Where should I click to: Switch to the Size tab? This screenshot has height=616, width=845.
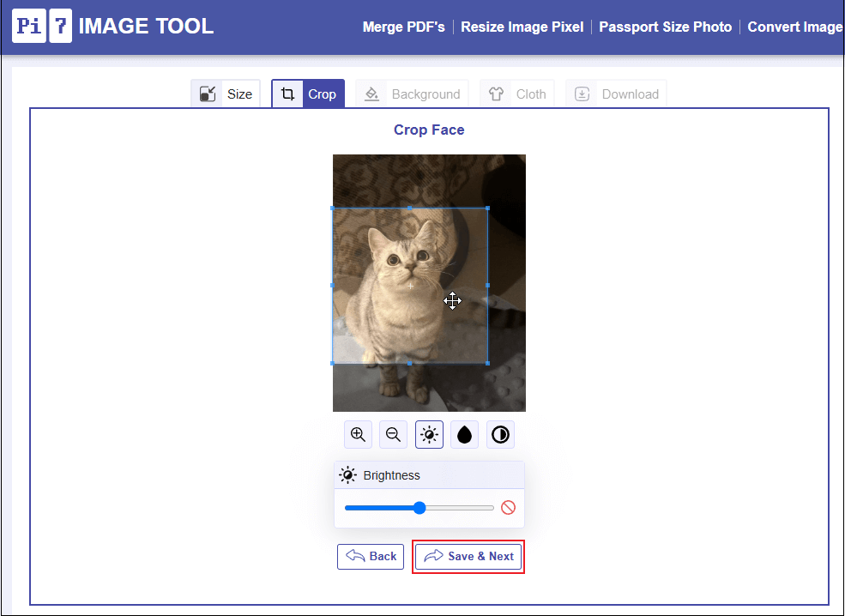point(226,94)
